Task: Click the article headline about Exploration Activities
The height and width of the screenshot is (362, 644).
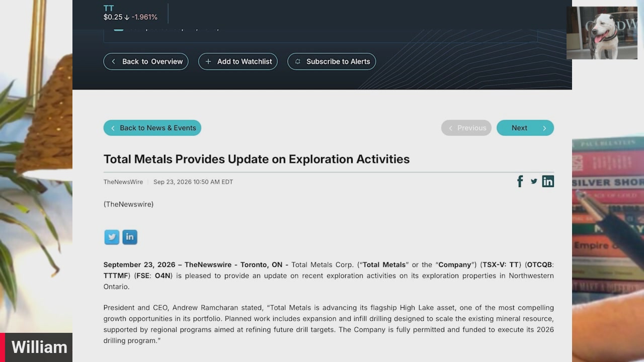Action: (x=257, y=159)
